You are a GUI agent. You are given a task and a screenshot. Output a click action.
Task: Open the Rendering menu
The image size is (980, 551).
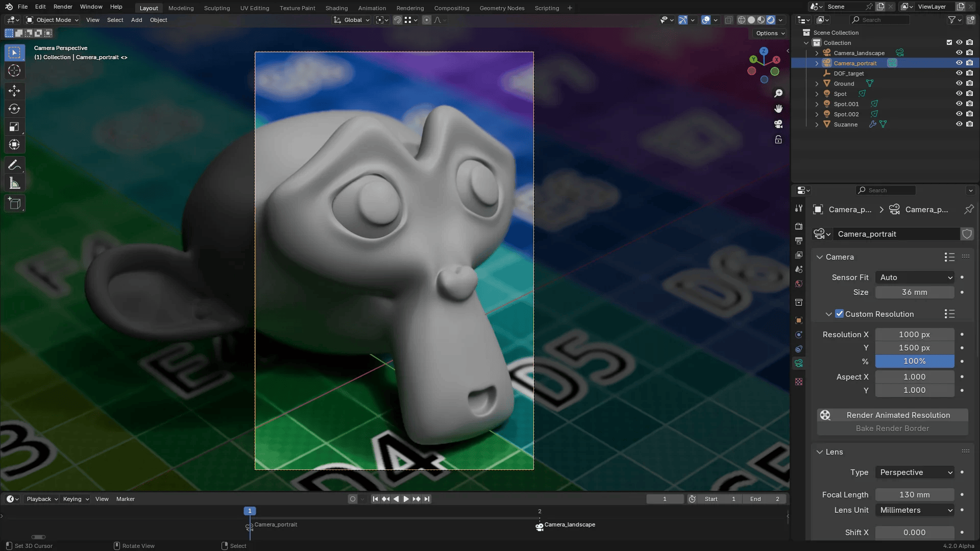(x=409, y=8)
